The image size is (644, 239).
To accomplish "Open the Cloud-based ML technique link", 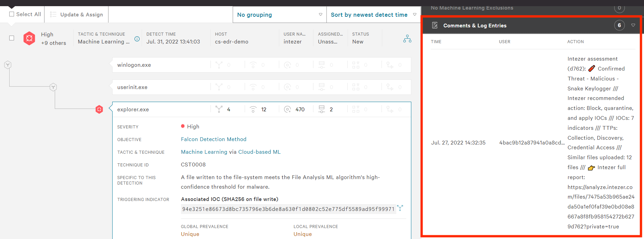I will tap(259, 152).
